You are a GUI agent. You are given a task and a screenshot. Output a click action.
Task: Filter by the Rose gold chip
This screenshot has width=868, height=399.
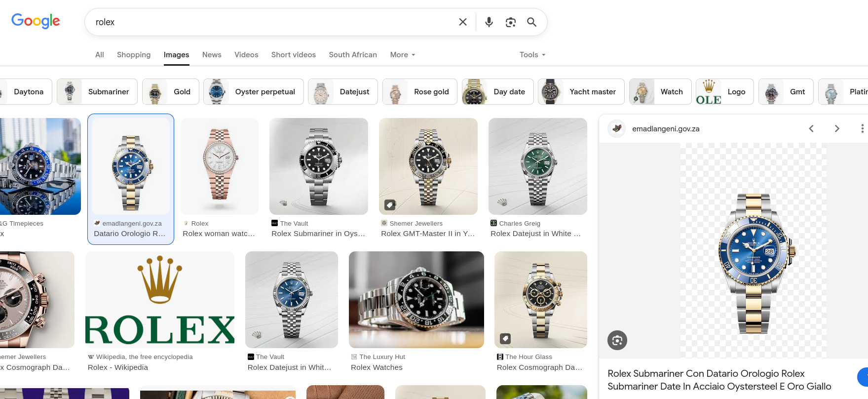[x=420, y=92]
